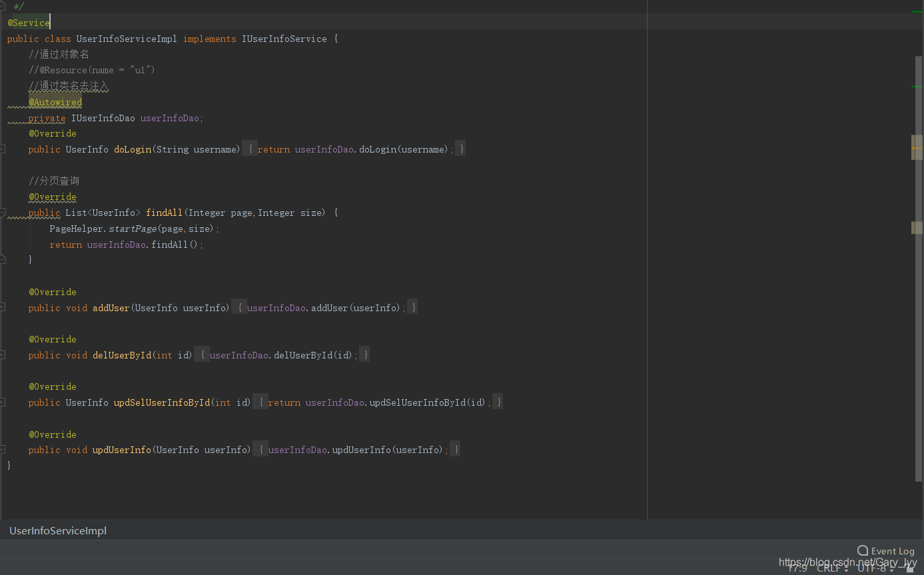Viewport: 924px width, 575px height.
Task: Click the implements keyword
Action: tap(210, 39)
